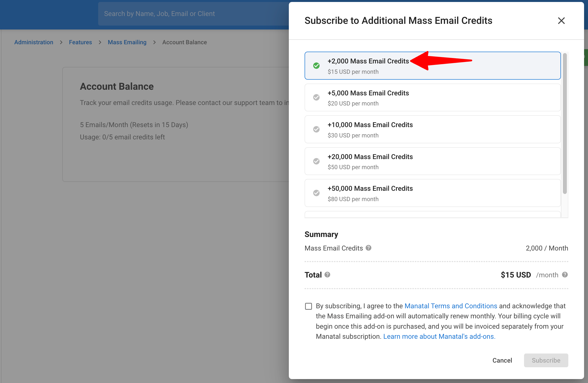
Task: Click the grey check icon of 50,000 credits plan
Action: (x=316, y=193)
